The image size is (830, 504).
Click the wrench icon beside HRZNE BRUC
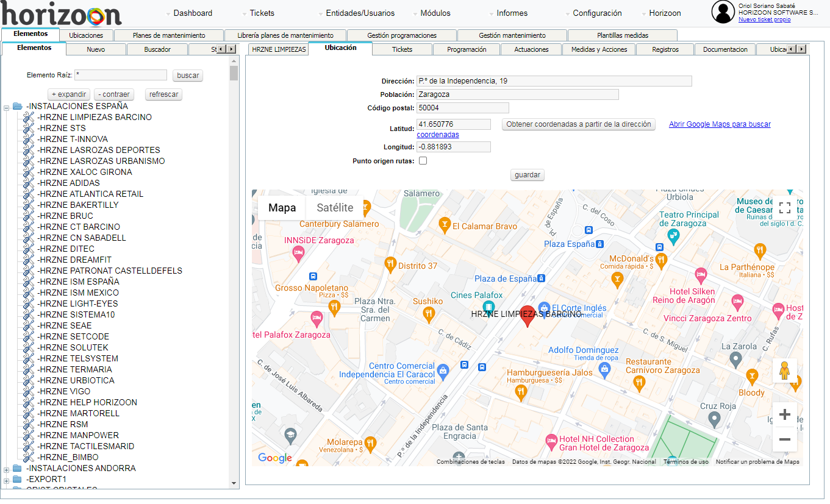click(x=29, y=216)
